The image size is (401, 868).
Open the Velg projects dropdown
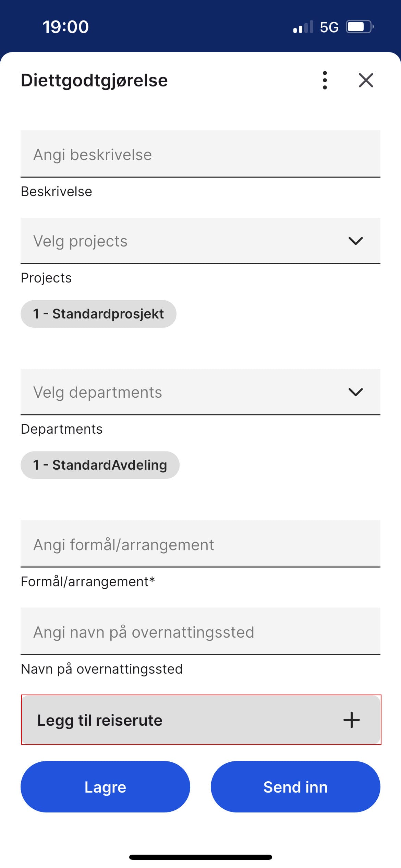[x=171, y=241]
